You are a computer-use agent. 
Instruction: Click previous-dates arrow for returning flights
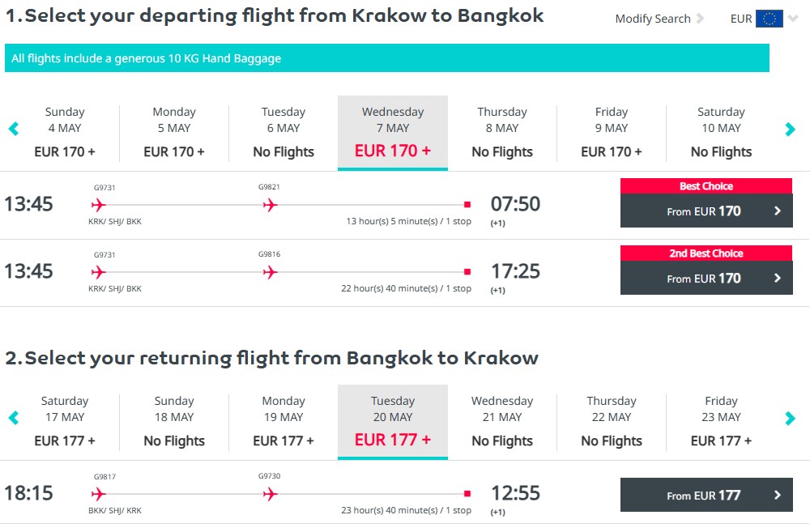pyautogui.click(x=13, y=418)
